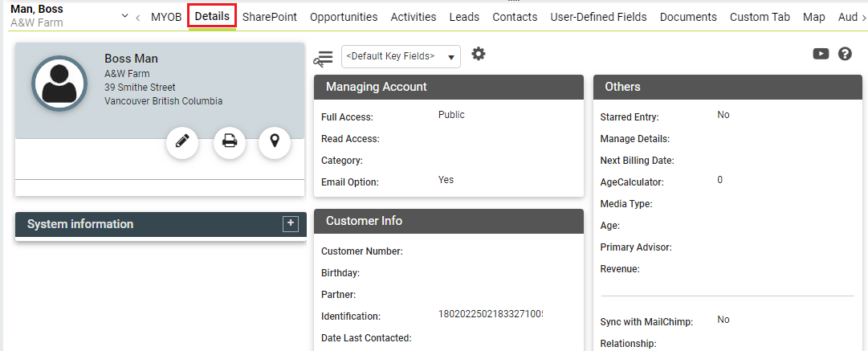Click the A&W Farm company on card
The height and width of the screenshot is (351, 868).
127,74
